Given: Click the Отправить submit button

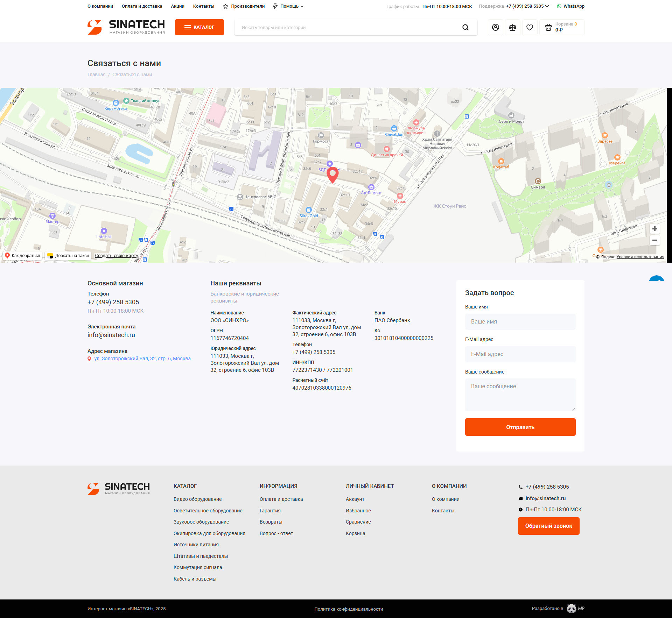Looking at the screenshot, I should pos(520,427).
